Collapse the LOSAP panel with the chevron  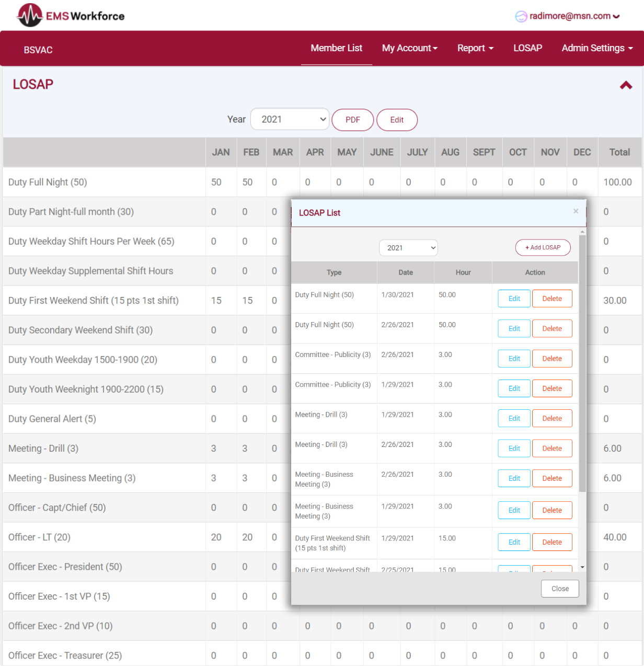(x=626, y=85)
